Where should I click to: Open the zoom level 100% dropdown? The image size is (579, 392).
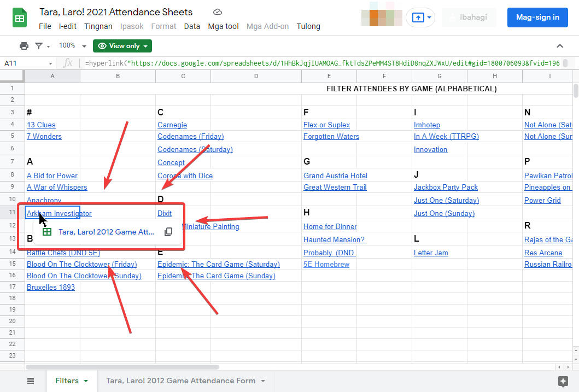[73, 46]
